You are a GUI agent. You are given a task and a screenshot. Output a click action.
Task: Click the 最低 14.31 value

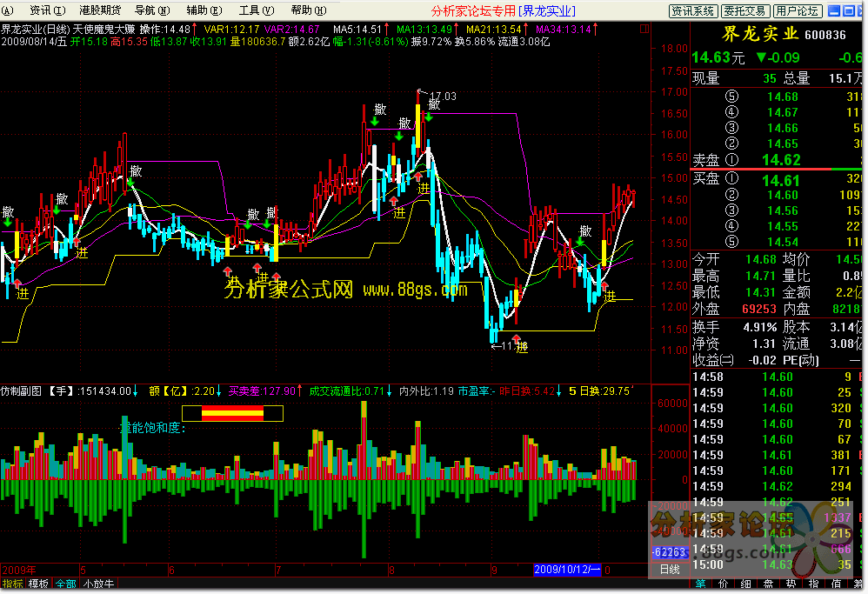(761, 292)
